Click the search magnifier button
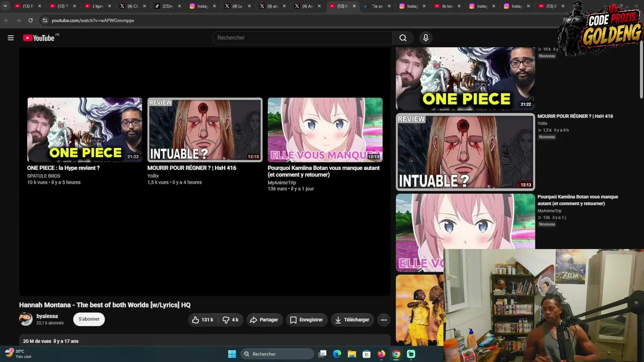Screen dimensions: 644x362 pos(403,38)
